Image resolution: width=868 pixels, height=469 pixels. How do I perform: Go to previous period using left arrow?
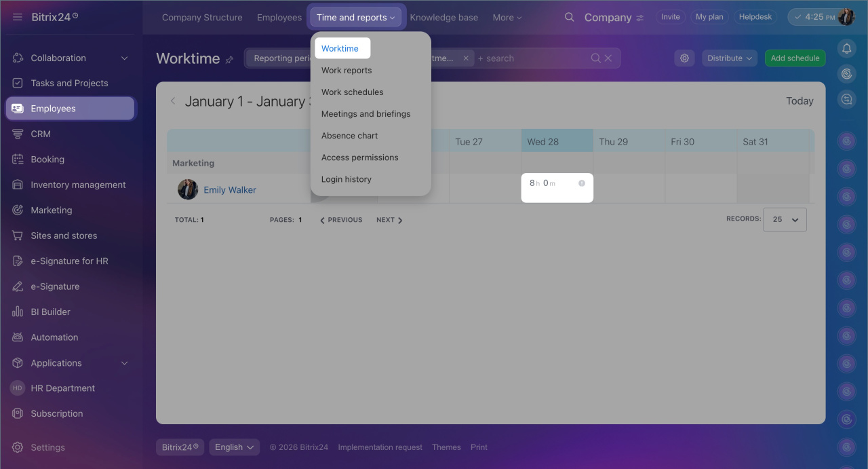coord(173,101)
